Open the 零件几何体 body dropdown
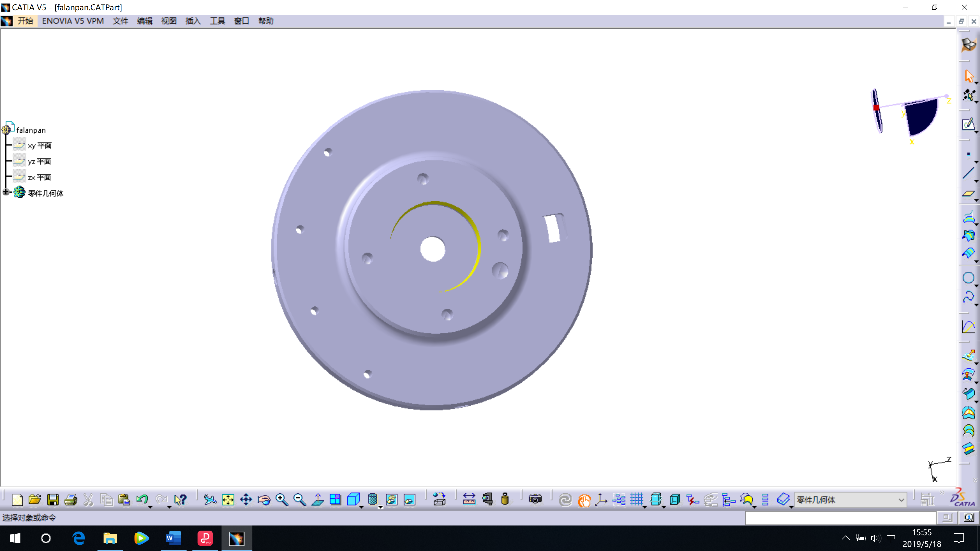The width and height of the screenshot is (980, 551). pos(901,500)
